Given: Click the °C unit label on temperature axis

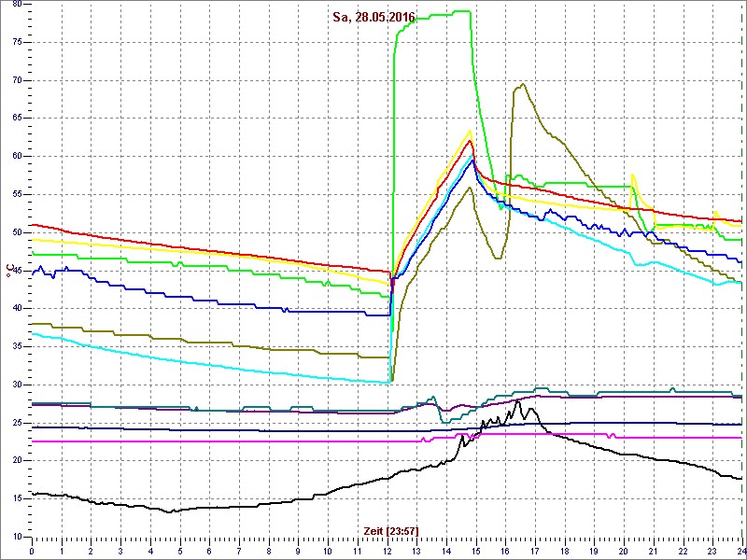Looking at the screenshot, I should pyautogui.click(x=8, y=271).
